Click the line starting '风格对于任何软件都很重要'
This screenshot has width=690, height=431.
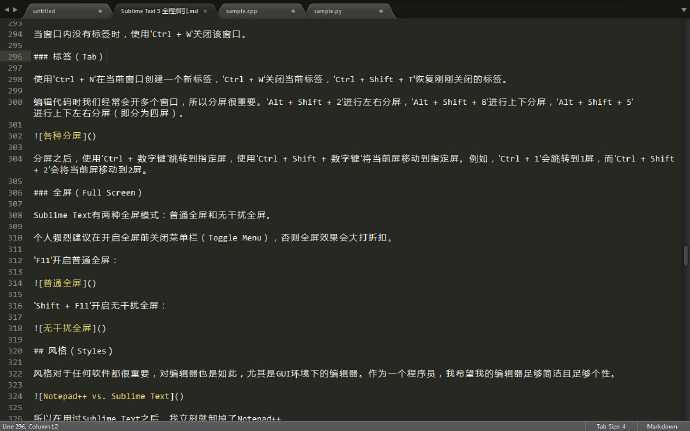pyautogui.click(x=325, y=373)
